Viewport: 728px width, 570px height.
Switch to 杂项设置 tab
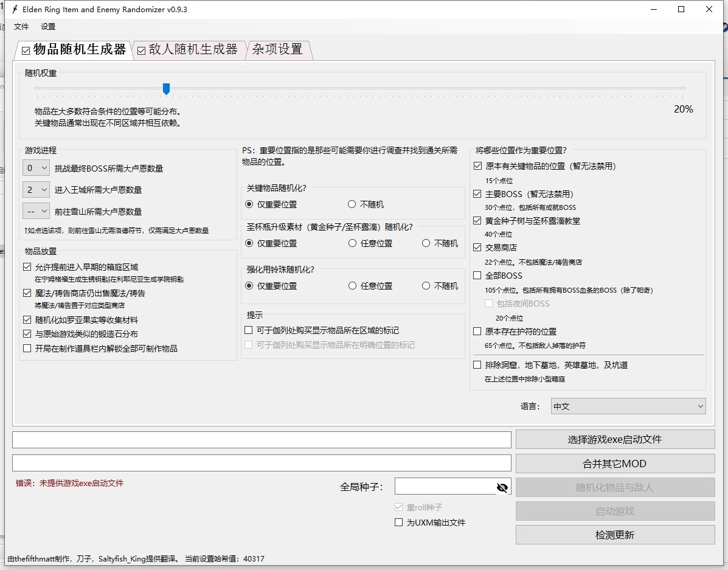point(277,49)
